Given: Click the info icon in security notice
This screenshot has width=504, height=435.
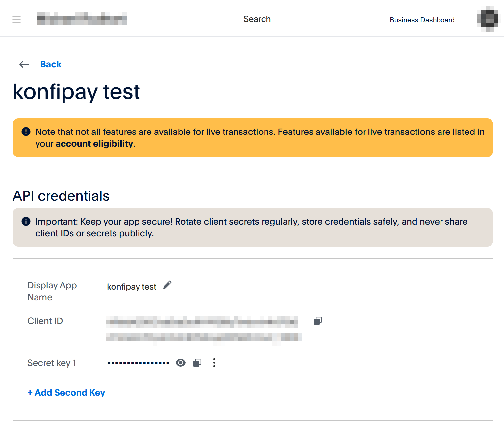Looking at the screenshot, I should coord(26,221).
